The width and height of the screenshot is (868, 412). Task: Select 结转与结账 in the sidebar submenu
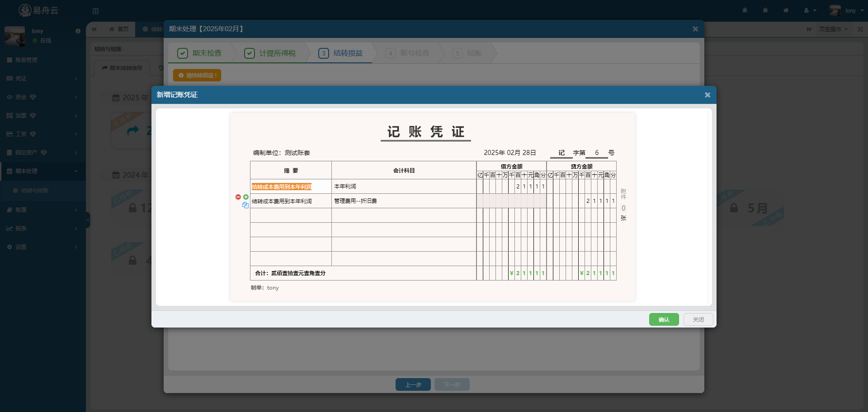(x=43, y=191)
